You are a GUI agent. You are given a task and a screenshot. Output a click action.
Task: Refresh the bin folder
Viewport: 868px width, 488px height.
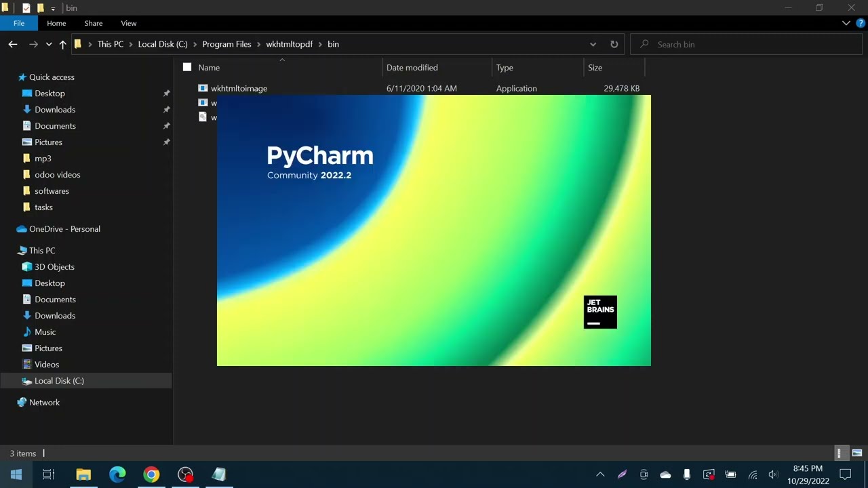614,44
